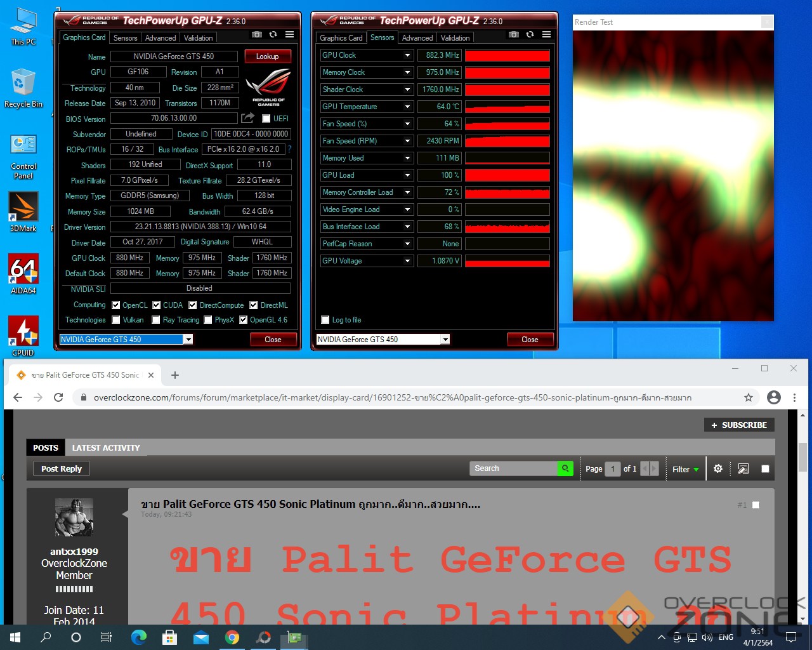
Task: Switch to Advanced tab in Graphics Card window
Action: (x=160, y=38)
